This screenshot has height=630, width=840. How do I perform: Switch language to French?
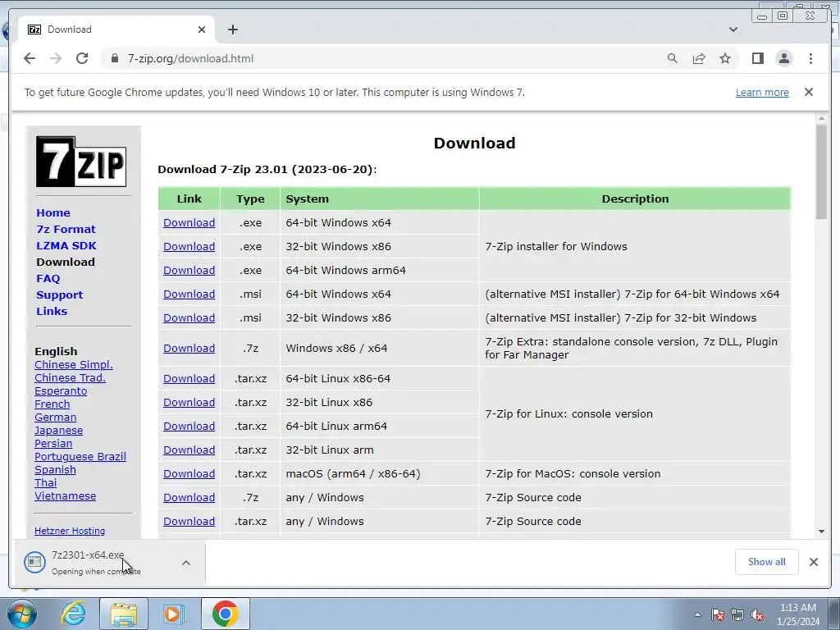click(52, 404)
